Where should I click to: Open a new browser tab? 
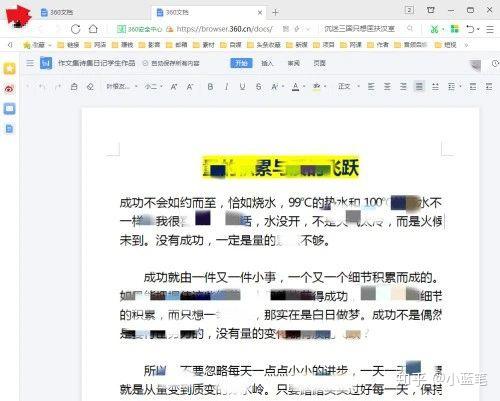tap(275, 12)
